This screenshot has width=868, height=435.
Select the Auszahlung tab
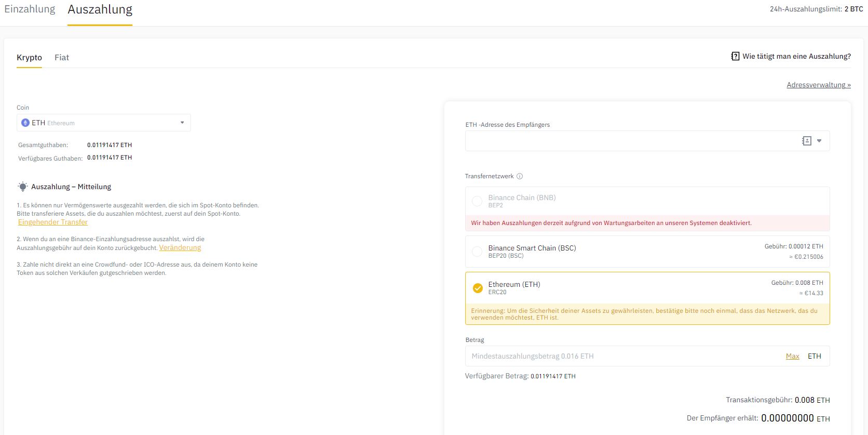click(100, 9)
